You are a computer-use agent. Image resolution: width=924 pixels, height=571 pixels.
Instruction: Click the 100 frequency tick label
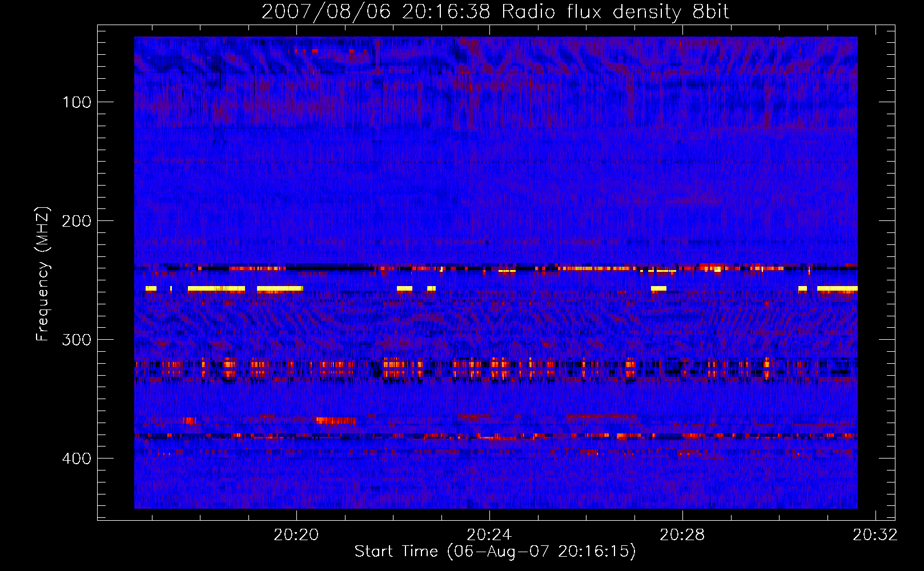(x=77, y=102)
